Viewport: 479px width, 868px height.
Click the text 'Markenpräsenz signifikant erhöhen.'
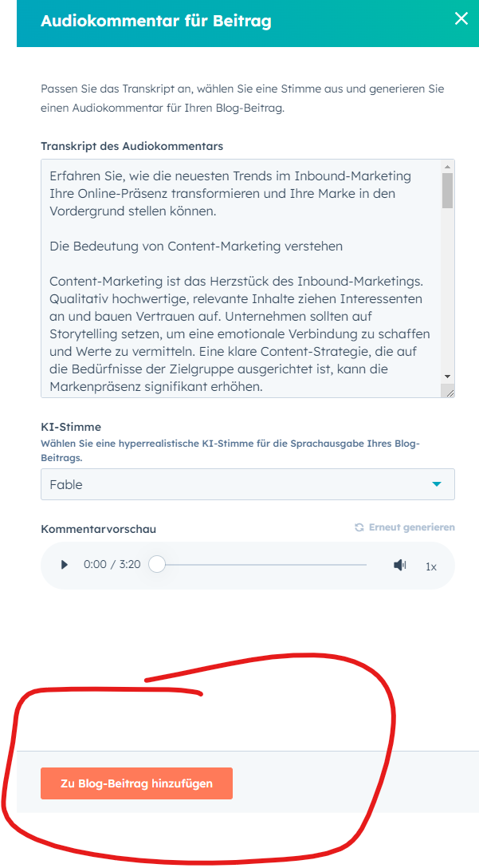coord(156,386)
